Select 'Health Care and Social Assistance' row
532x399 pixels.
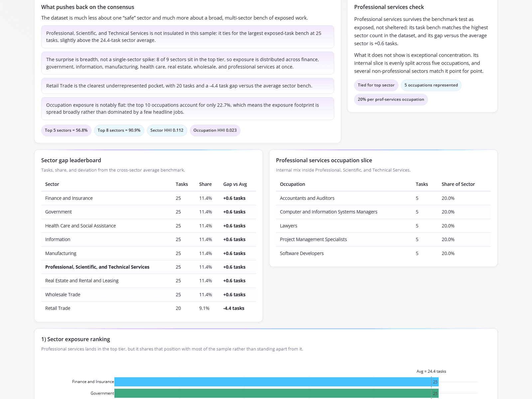149,226
